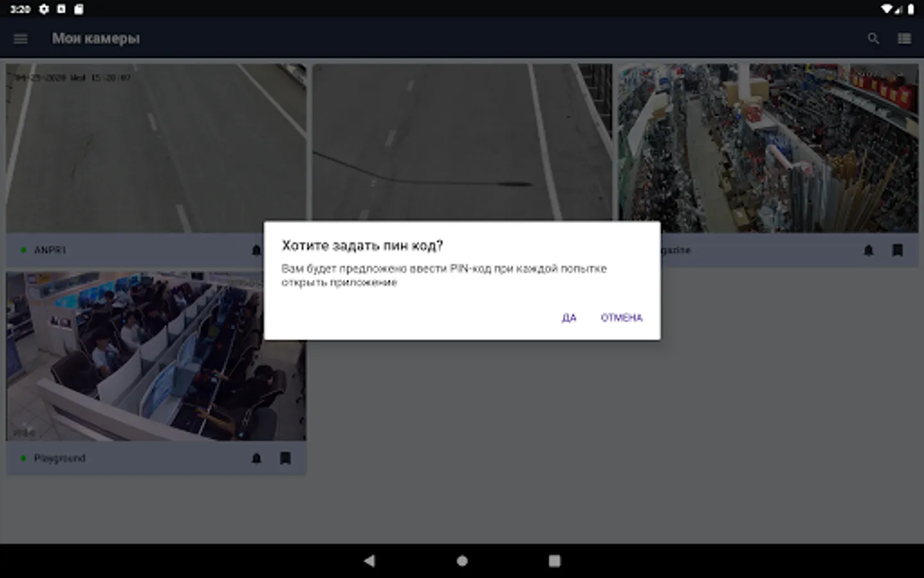Toggle bell on the store camera card
This screenshot has height=578, width=924.
point(869,250)
